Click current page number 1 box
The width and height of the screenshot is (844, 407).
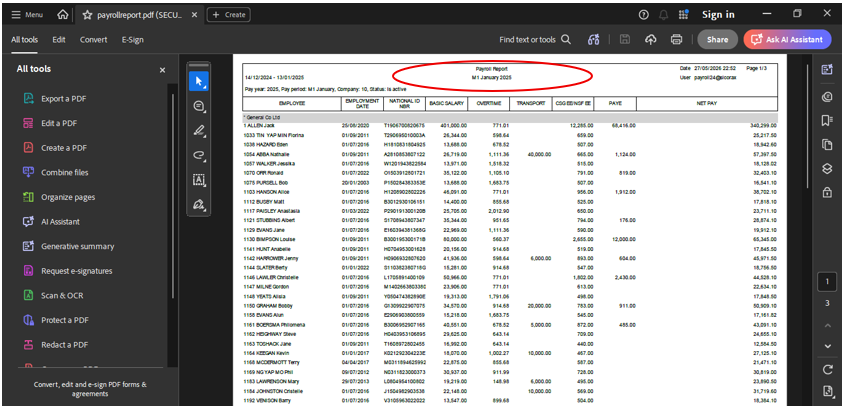[x=827, y=281]
